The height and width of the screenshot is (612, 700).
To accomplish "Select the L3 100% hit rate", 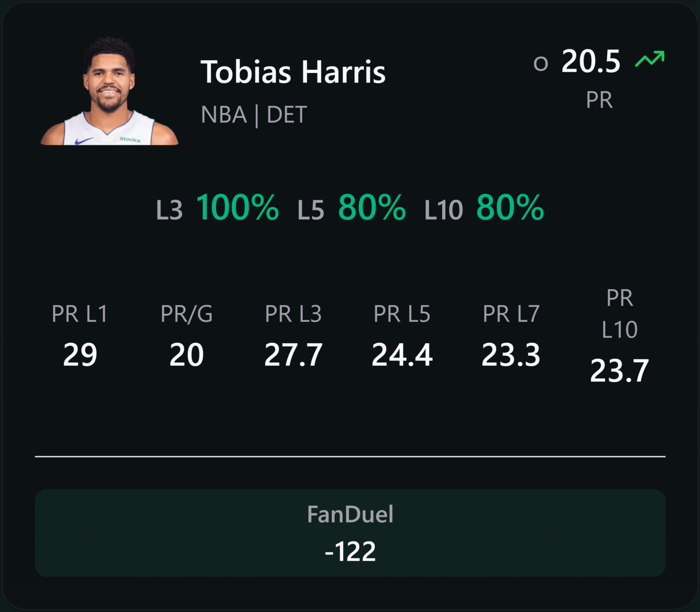I will (217, 208).
